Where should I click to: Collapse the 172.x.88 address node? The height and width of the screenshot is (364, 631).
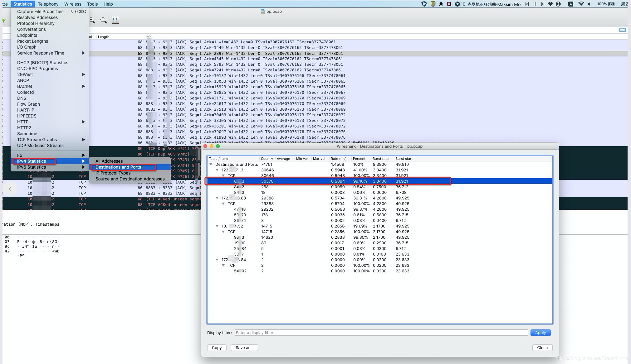click(217, 198)
